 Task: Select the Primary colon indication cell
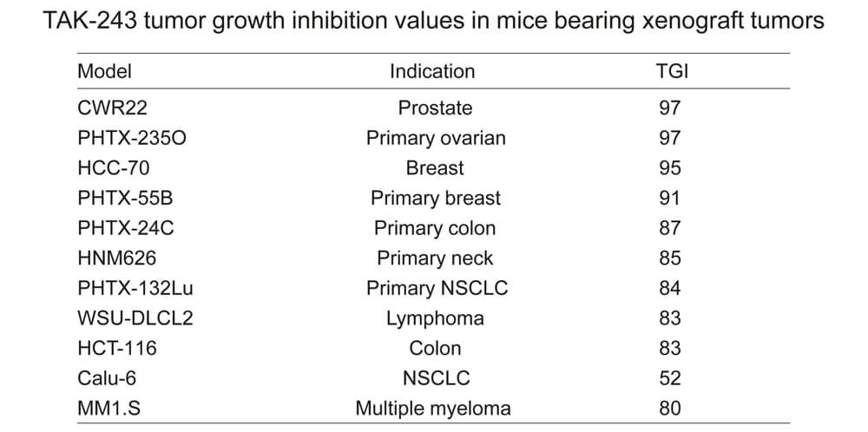click(x=435, y=228)
